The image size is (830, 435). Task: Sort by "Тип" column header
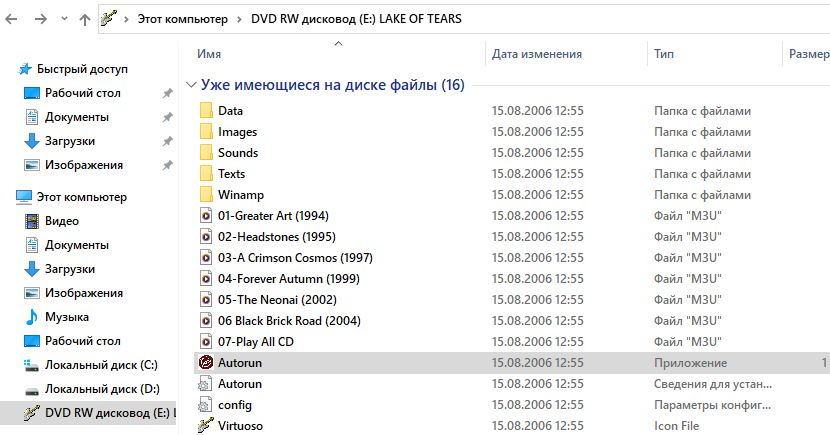point(664,54)
